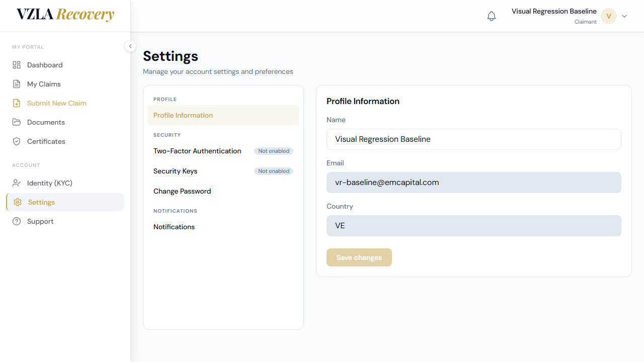
Task: Click the Profile Information card heading
Action: pos(363,101)
